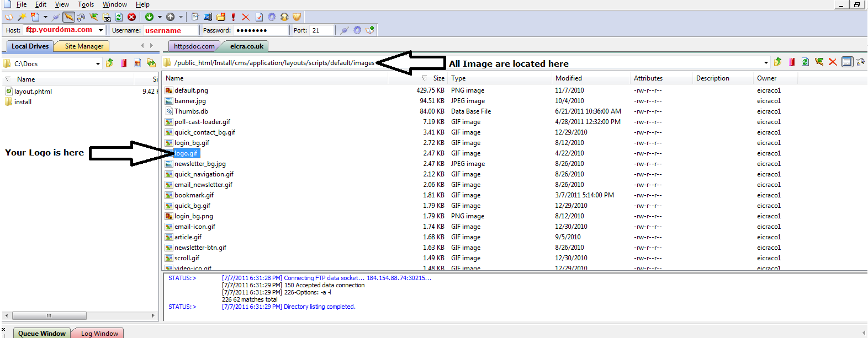Sort remote files by Modified column
The image size is (868, 338).
[569, 78]
